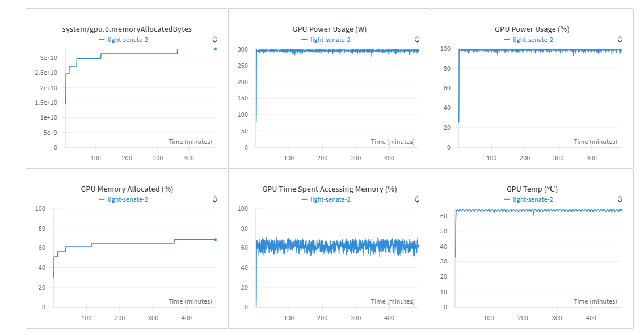The image size is (644, 336).
Task: Click the final data point on GPU Temp line
Action: coord(620,210)
